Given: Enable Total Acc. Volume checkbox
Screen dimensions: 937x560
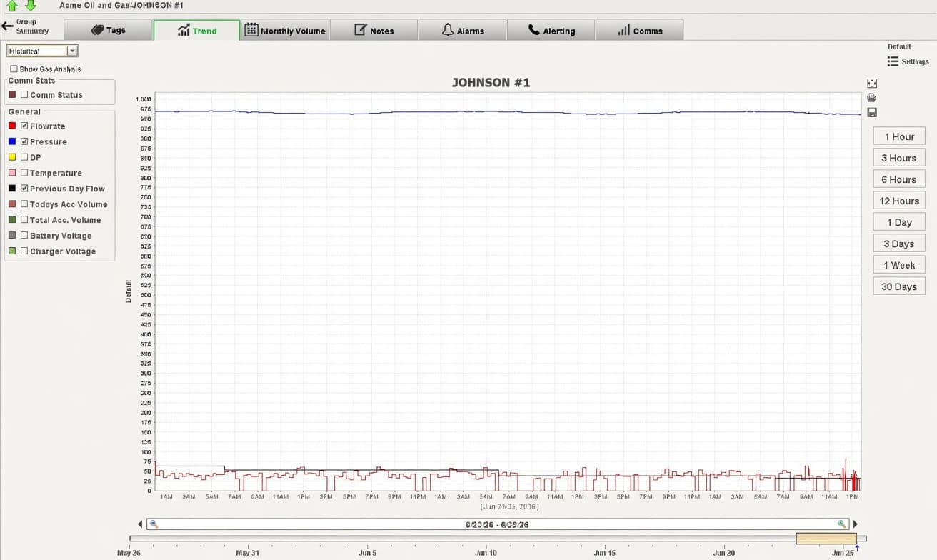Looking at the screenshot, I should pos(24,220).
